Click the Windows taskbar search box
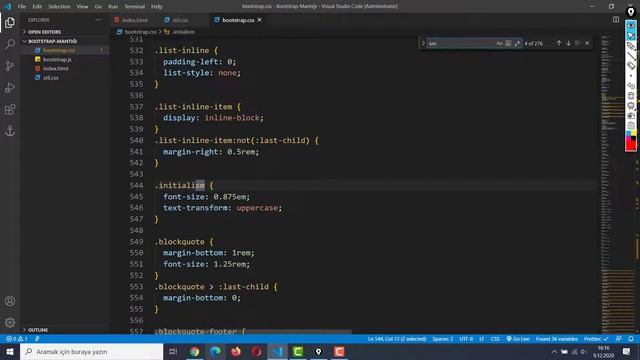This screenshot has width=640, height=360. click(91, 351)
